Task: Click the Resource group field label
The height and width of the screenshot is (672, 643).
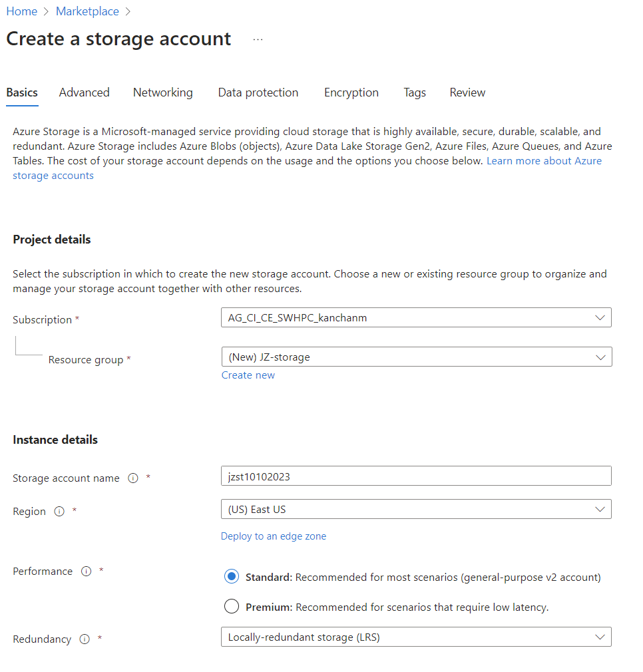Action: click(86, 359)
